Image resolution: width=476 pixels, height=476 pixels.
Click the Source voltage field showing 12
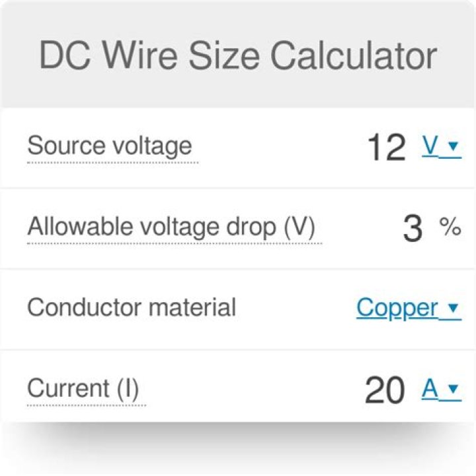[385, 147]
